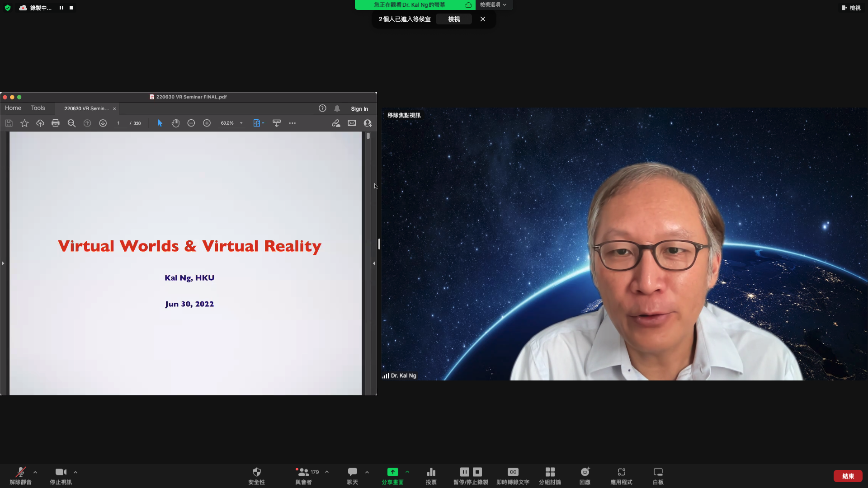Unmute the microphone in Zoom
Screen dimensions: 868x488
(20, 472)
